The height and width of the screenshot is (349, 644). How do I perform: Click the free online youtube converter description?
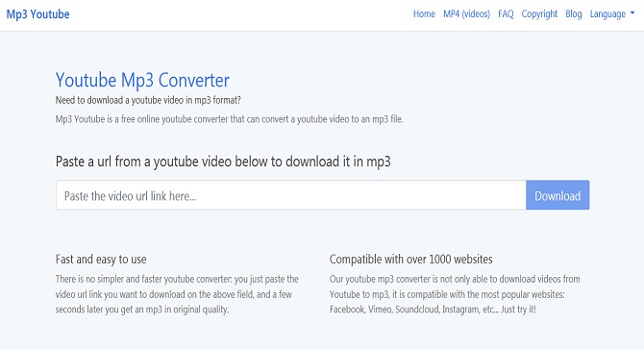(229, 119)
